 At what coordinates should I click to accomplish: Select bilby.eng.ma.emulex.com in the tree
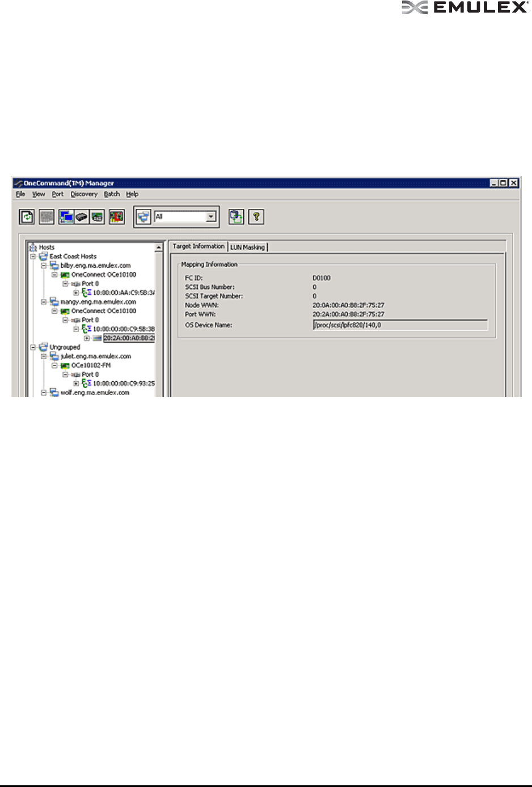click(95, 266)
